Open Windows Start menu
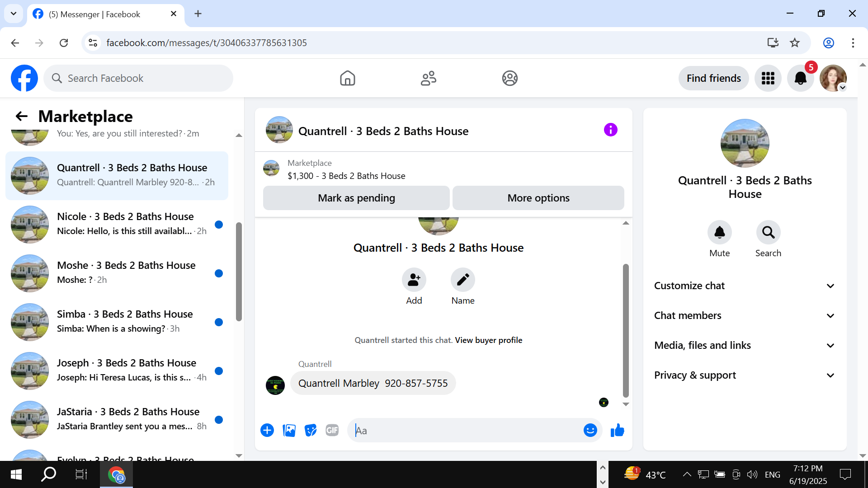The width and height of the screenshot is (868, 488). (16, 474)
